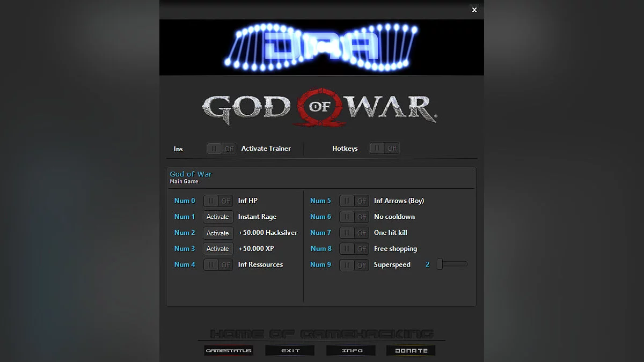
Task: Click the DNA logo banner
Action: click(321, 47)
